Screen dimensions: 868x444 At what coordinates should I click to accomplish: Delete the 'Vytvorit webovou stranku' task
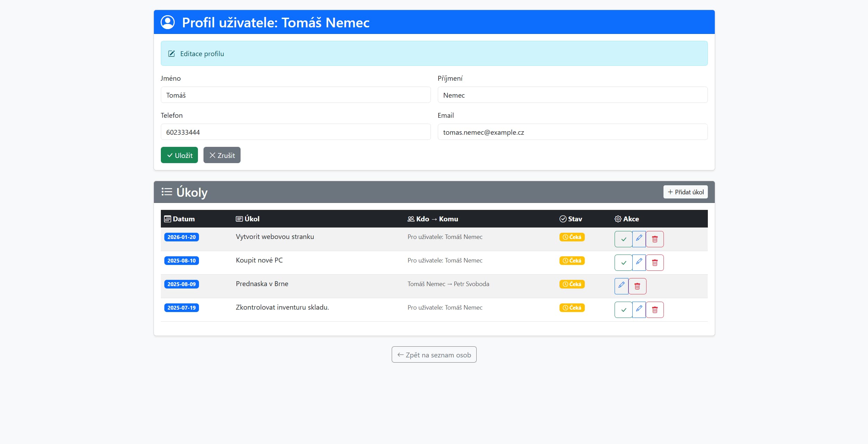coord(654,239)
